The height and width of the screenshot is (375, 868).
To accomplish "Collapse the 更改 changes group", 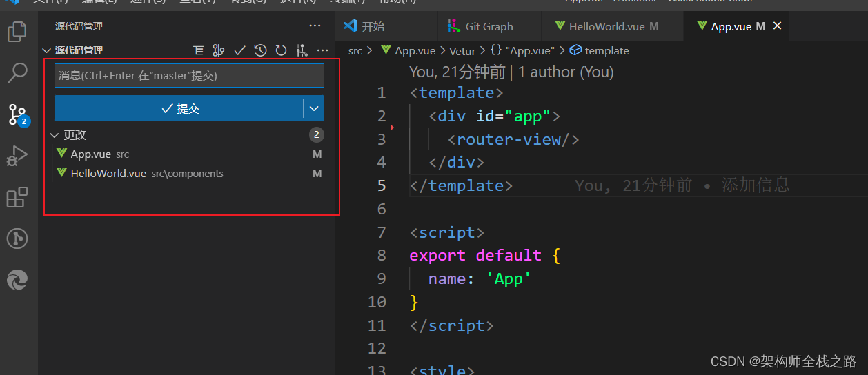I will [55, 135].
